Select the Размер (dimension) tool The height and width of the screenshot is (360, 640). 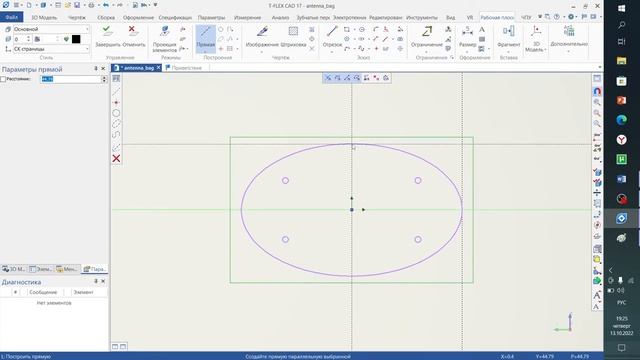click(467, 36)
